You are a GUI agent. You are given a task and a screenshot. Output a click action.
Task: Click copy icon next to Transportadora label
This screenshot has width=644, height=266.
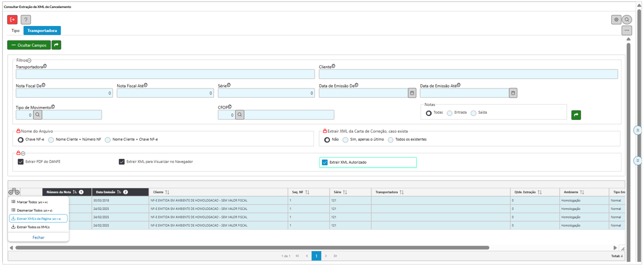[x=45, y=66]
